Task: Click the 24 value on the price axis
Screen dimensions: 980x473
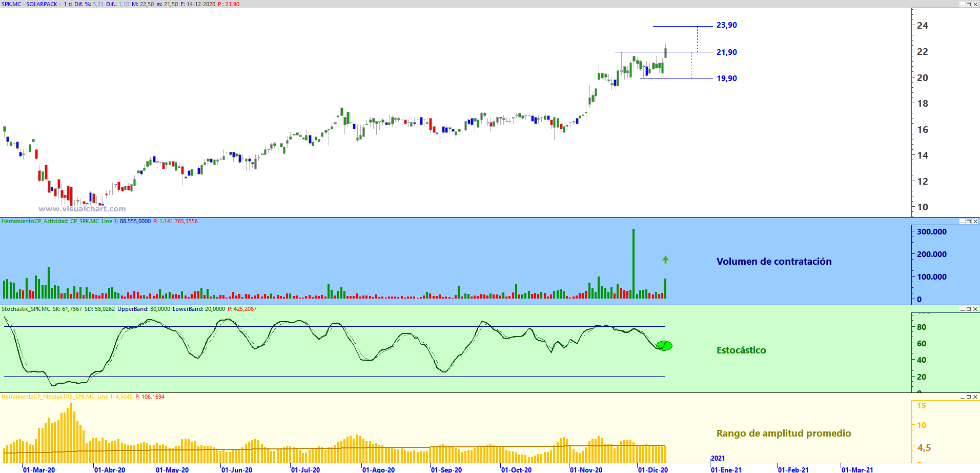Action: click(x=923, y=26)
